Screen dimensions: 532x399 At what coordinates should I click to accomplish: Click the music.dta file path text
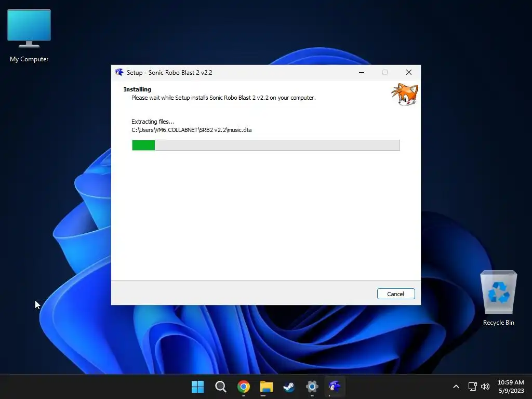(191, 130)
